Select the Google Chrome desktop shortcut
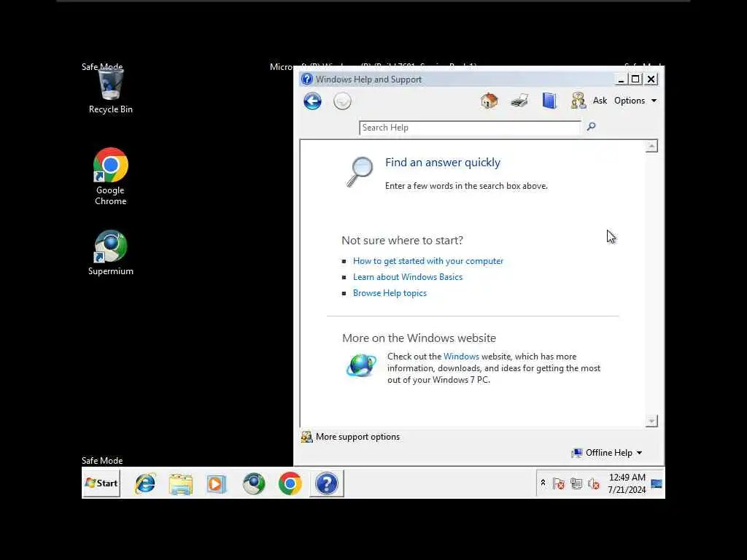The image size is (747, 560). (111, 176)
